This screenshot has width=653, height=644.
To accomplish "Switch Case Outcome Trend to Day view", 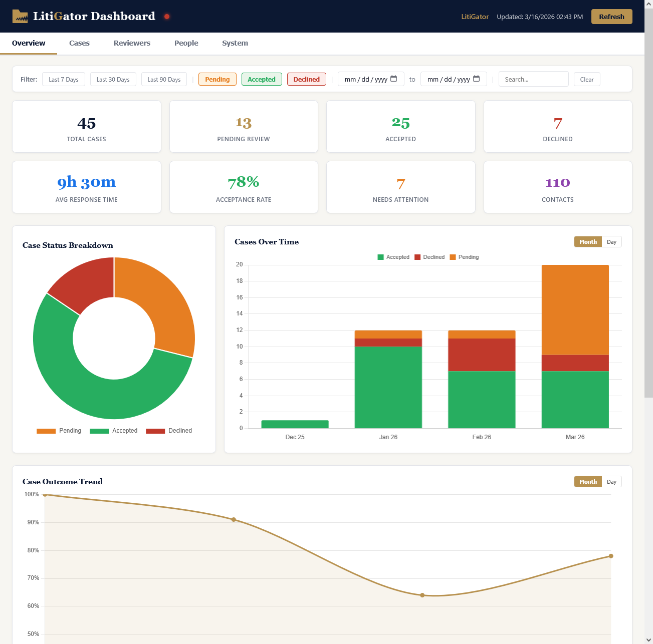I will click(611, 481).
